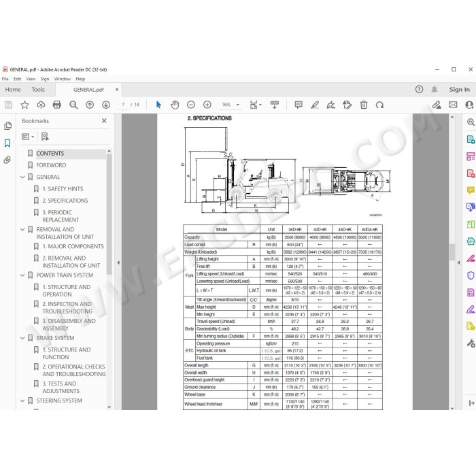Add document to starred with star icon

click(24, 105)
